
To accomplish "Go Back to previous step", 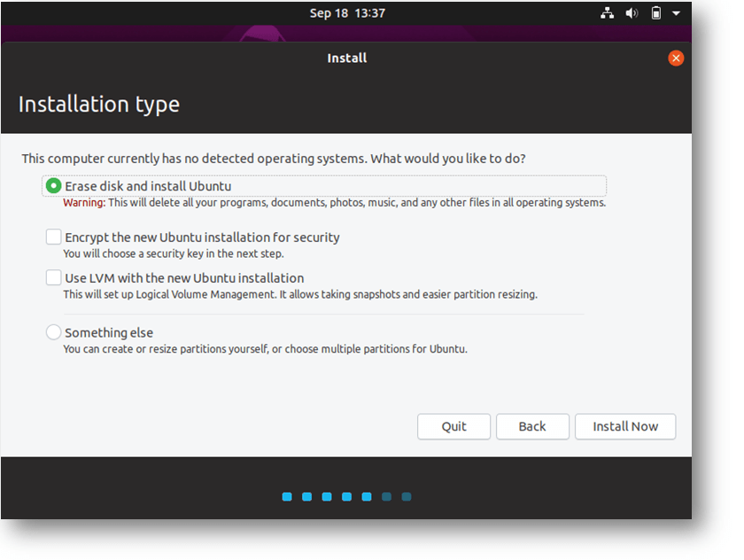I will pyautogui.click(x=532, y=426).
